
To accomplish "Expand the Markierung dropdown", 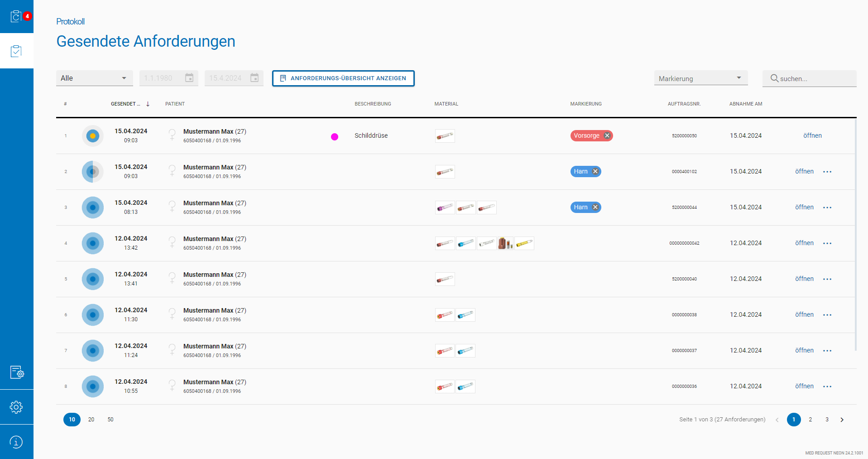I will [701, 78].
